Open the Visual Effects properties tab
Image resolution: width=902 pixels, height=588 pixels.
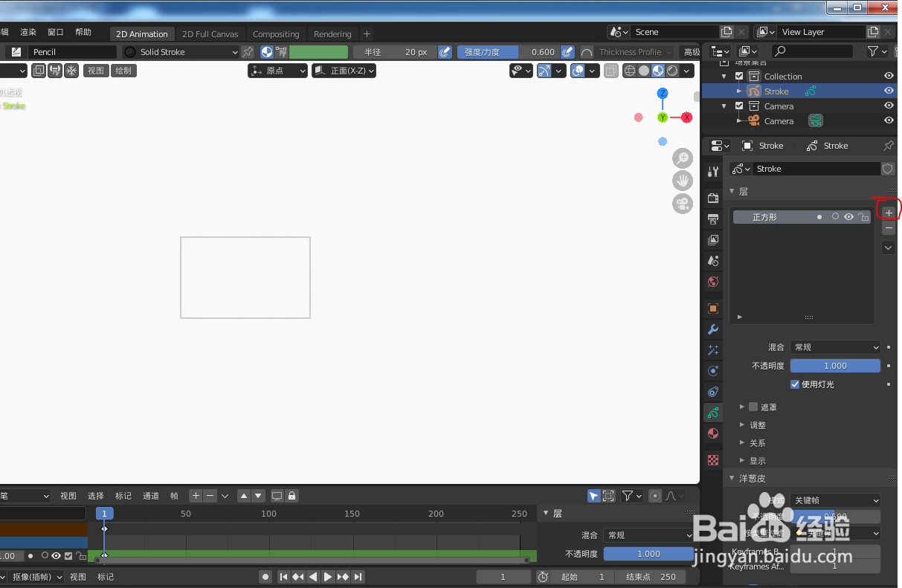(713, 350)
